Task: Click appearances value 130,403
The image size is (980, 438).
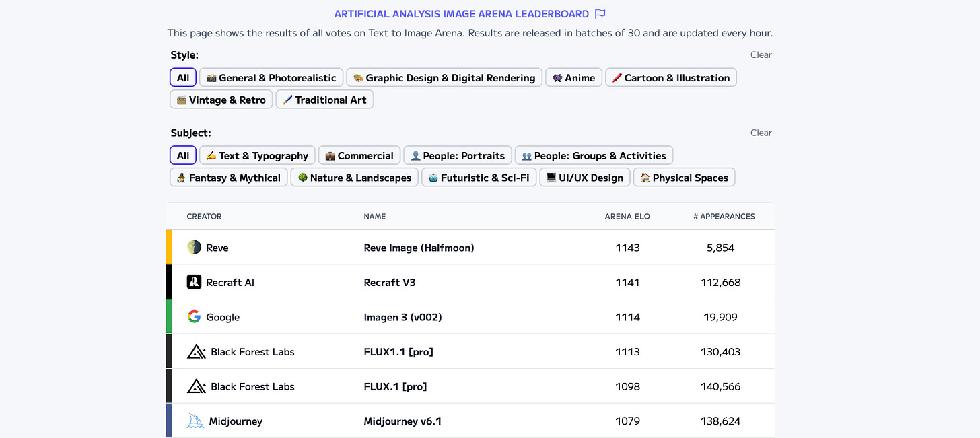Action: point(720,352)
